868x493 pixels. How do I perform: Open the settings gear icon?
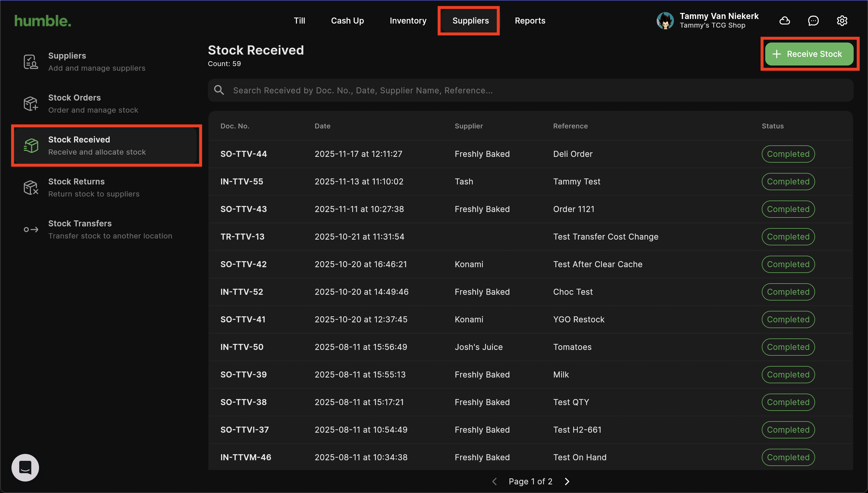(842, 21)
